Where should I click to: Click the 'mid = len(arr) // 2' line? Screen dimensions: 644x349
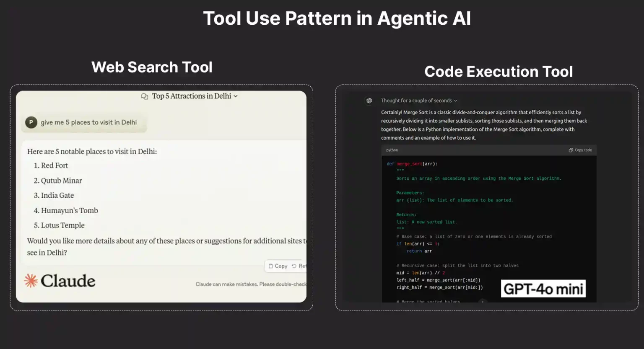[421, 273]
